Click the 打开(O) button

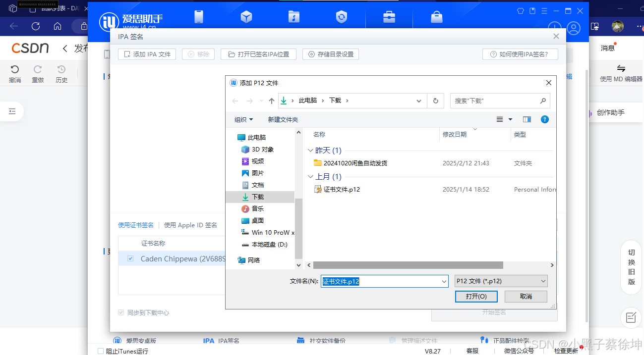(x=476, y=296)
